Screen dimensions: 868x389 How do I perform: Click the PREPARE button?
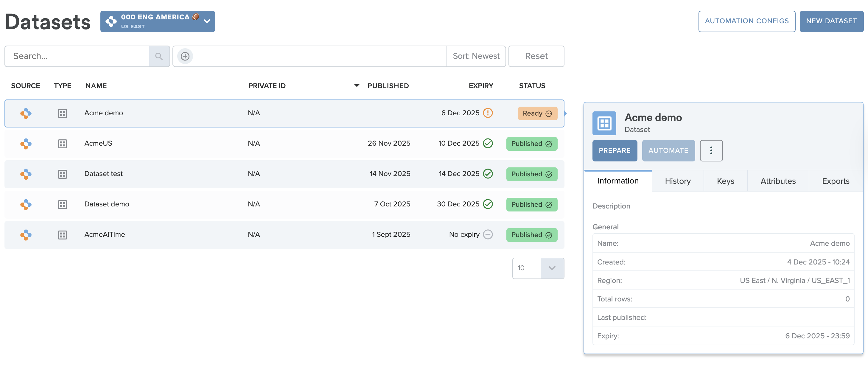click(615, 150)
